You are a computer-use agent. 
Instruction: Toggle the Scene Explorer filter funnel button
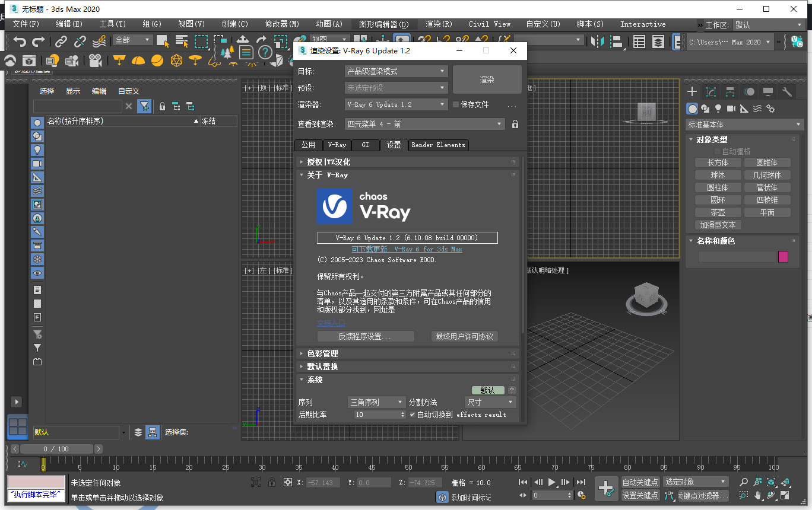(x=144, y=106)
